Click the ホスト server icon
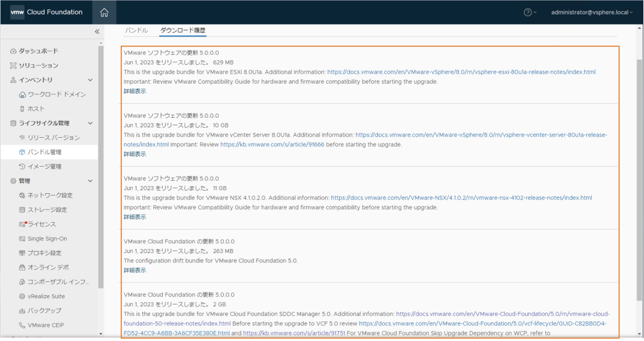644x341 pixels. tap(22, 109)
